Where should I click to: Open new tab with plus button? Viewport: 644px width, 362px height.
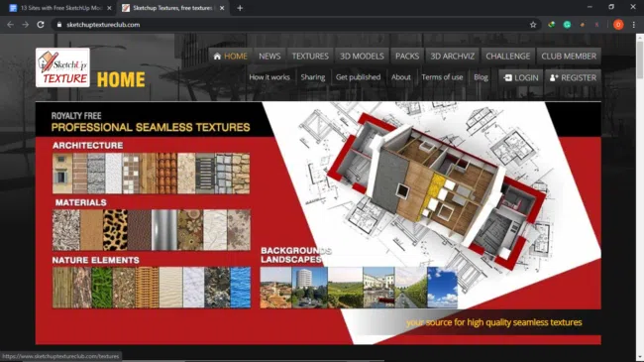tap(240, 8)
